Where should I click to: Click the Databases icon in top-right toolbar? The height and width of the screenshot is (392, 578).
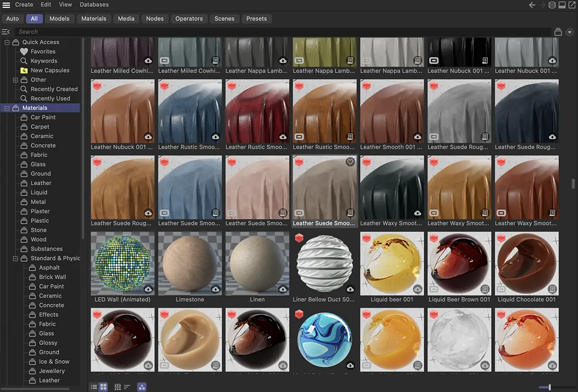click(552, 5)
